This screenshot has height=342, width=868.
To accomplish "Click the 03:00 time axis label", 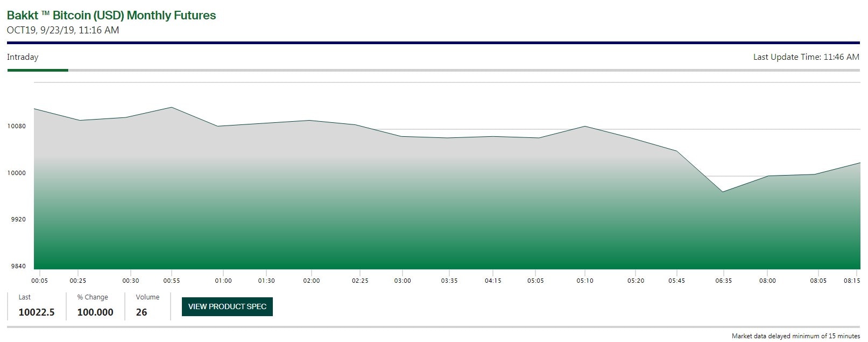I will [403, 281].
